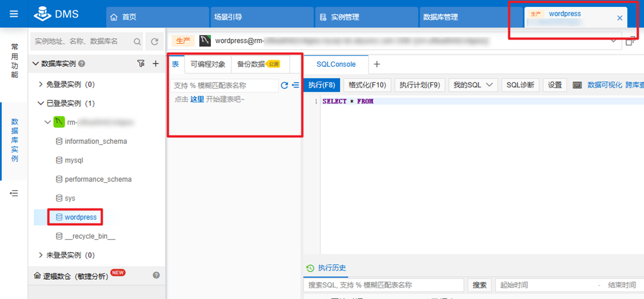This screenshot has width=644, height=299.
Task: Toggle the table list collapse icon
Action: 296,85
